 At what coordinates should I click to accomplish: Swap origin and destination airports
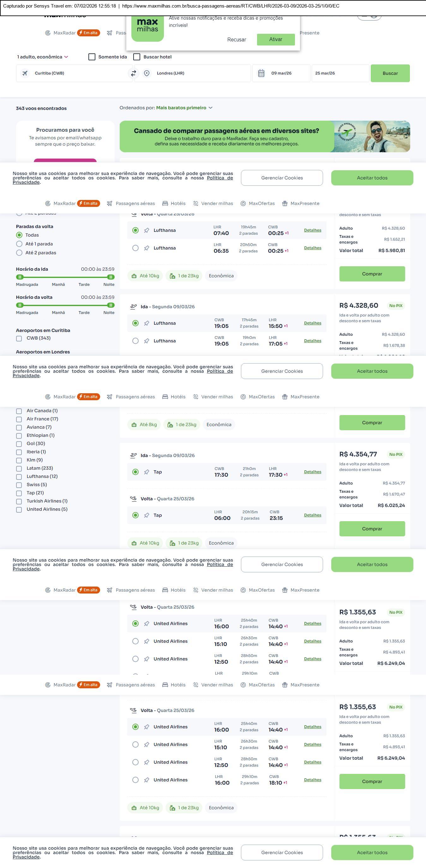tap(134, 73)
